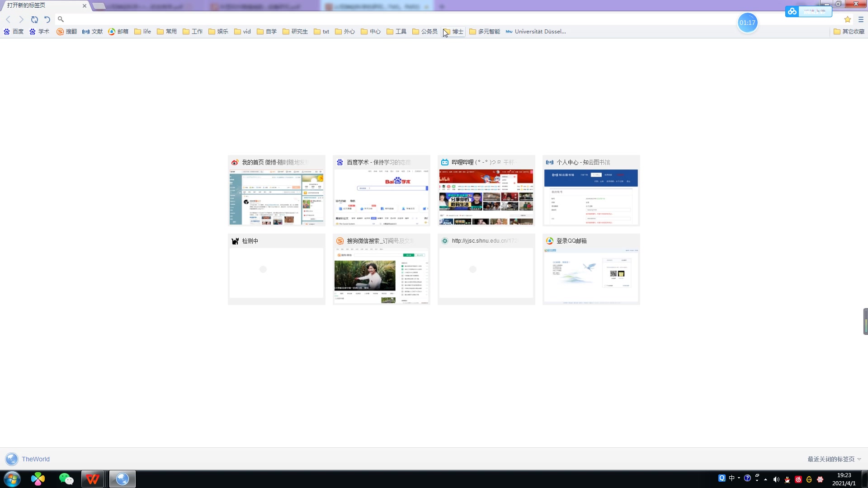This screenshot has height=488, width=868.
Task: Expand the 其它收藏 bookmark folder
Action: [849, 31]
